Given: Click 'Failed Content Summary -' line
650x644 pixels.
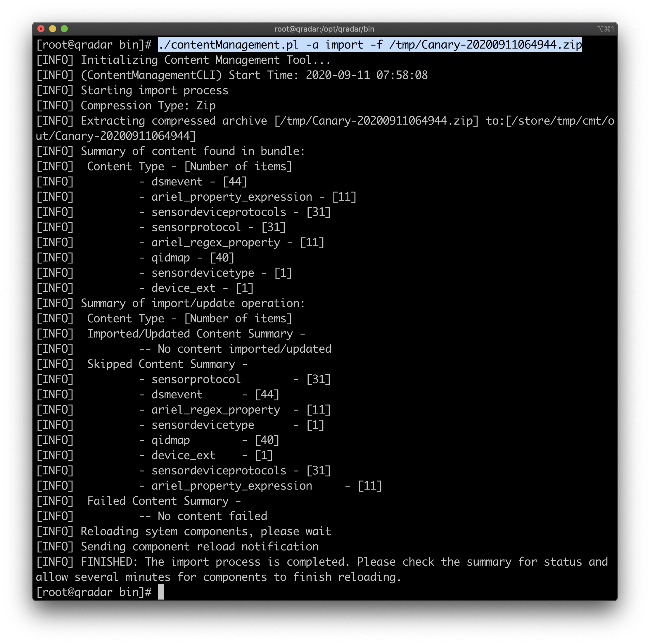Looking at the screenshot, I should point(139,501).
